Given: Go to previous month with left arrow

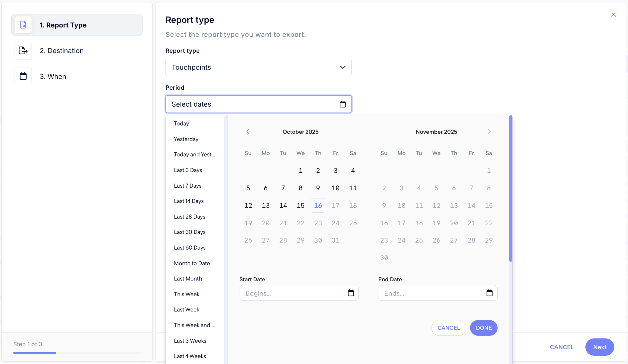Looking at the screenshot, I should pos(248,131).
